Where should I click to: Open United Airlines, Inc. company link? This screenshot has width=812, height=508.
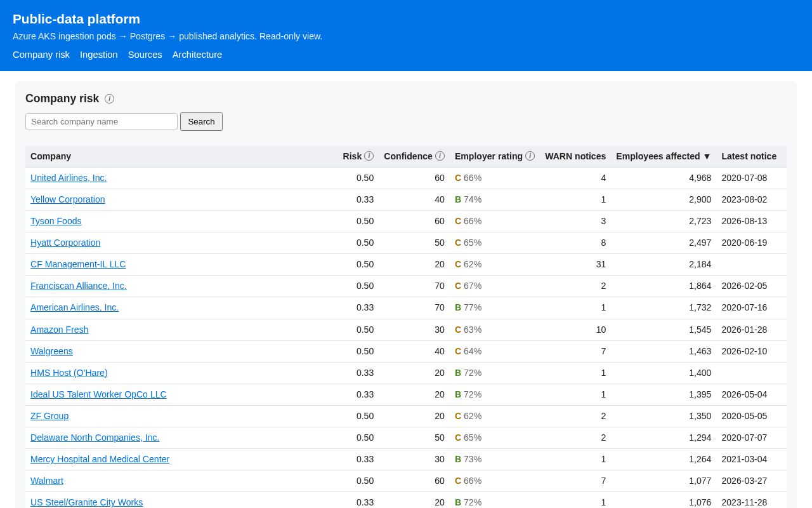(x=69, y=178)
